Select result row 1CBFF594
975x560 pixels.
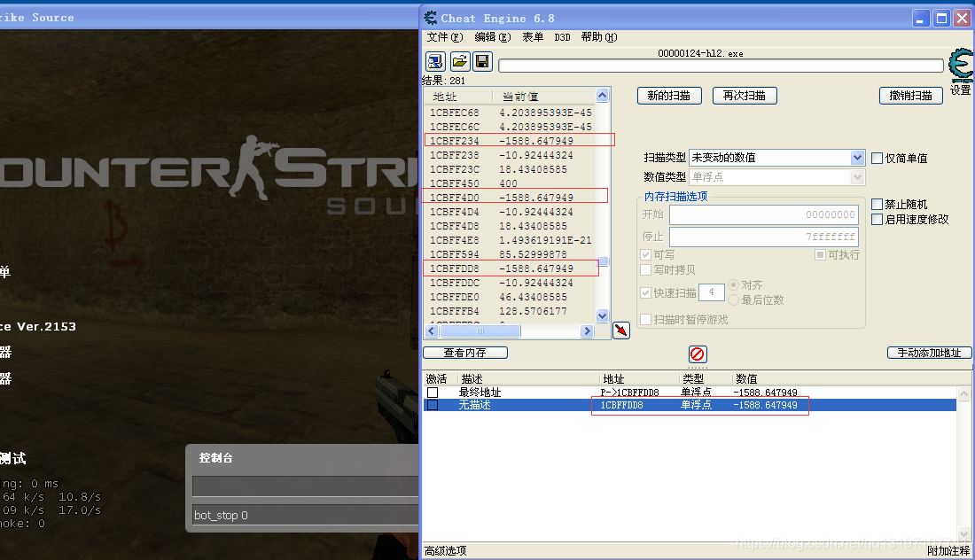pos(510,254)
